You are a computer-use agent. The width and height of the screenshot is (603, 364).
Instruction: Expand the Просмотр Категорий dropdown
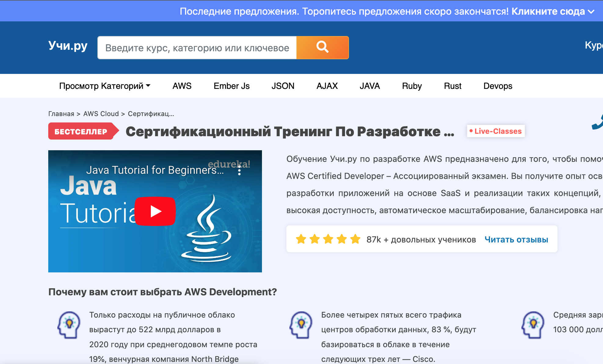point(104,86)
